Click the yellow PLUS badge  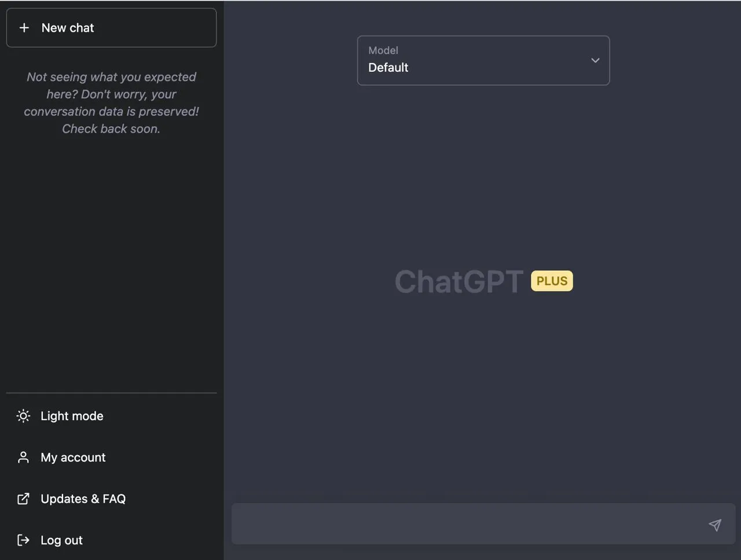[x=552, y=281]
